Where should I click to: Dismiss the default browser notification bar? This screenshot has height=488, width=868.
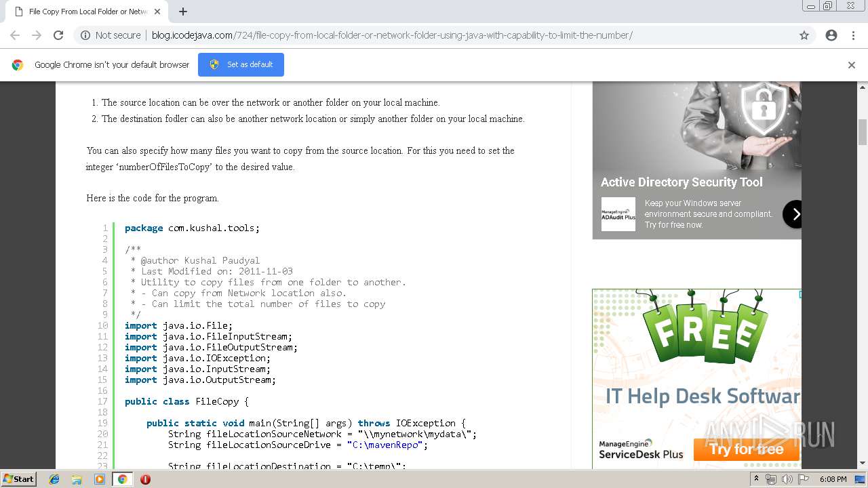click(x=852, y=65)
